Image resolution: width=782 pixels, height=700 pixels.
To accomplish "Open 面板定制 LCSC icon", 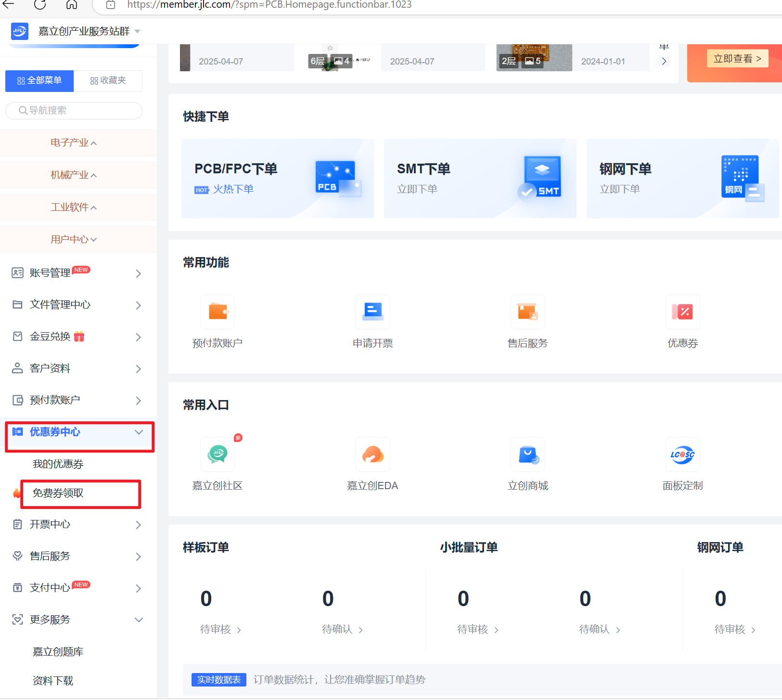I will [683, 454].
